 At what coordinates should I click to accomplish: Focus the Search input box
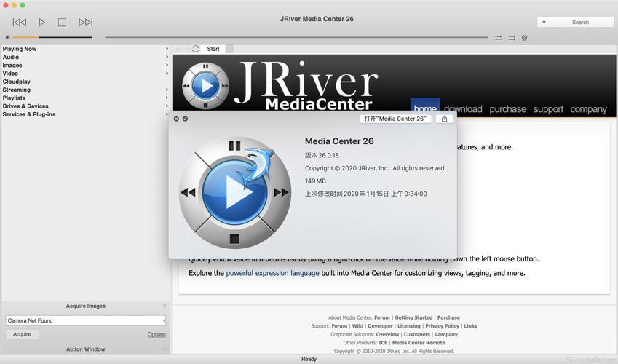(x=580, y=23)
